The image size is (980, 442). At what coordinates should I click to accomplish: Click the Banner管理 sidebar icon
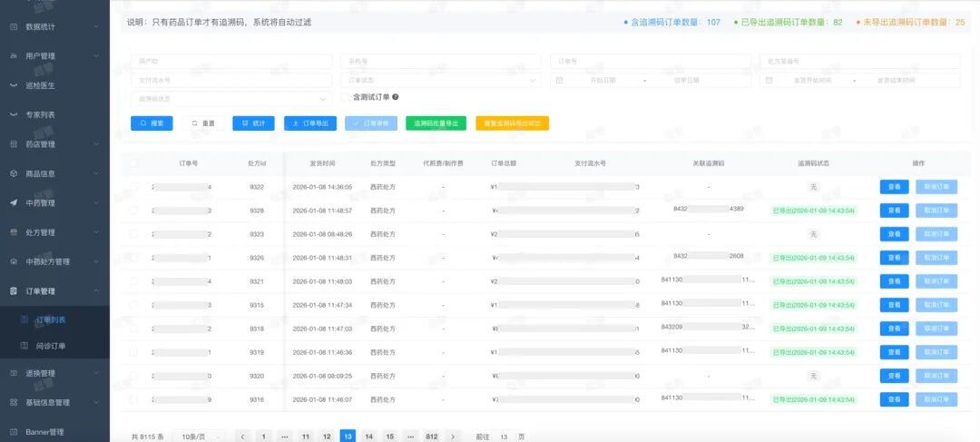click(14, 432)
